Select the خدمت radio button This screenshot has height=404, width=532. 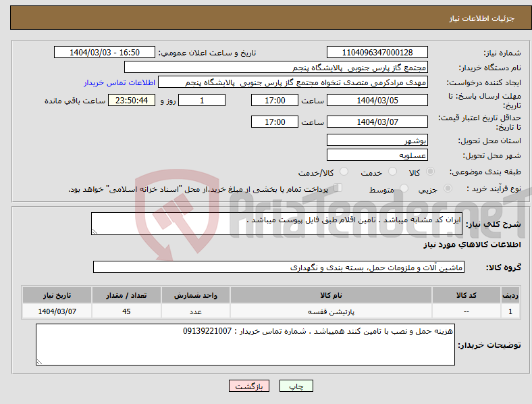[x=392, y=172]
